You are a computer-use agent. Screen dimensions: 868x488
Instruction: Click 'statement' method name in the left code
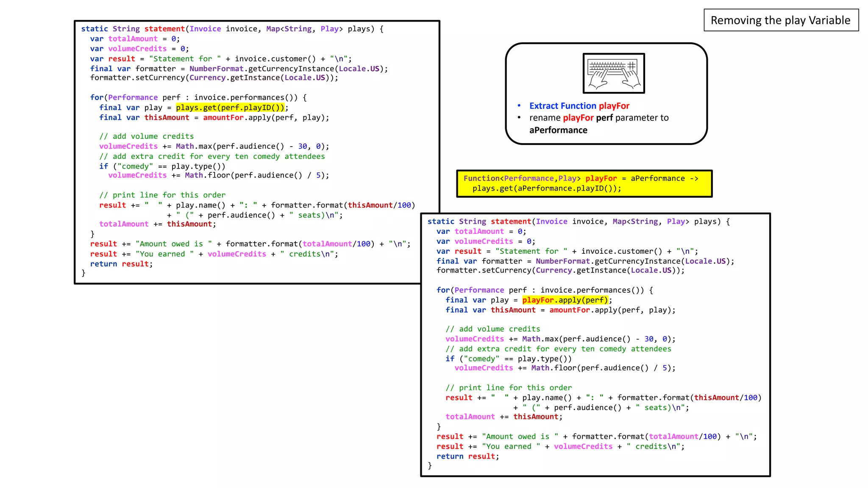(x=164, y=29)
